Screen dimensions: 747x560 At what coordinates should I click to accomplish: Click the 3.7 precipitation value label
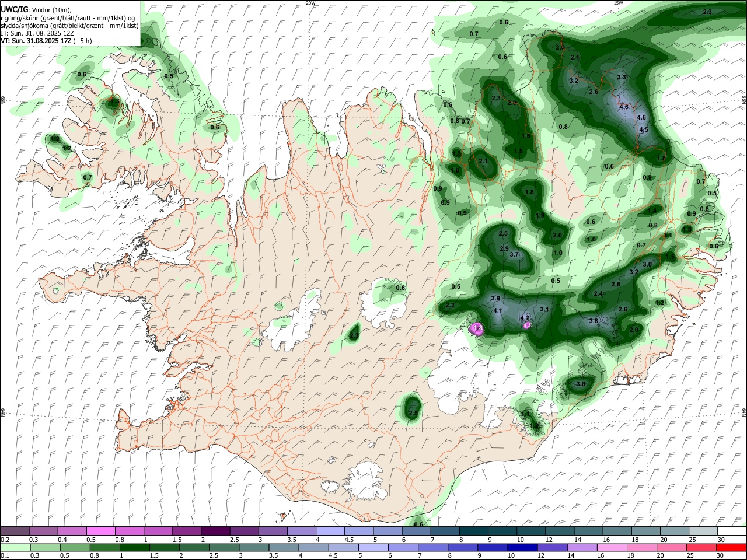click(514, 254)
